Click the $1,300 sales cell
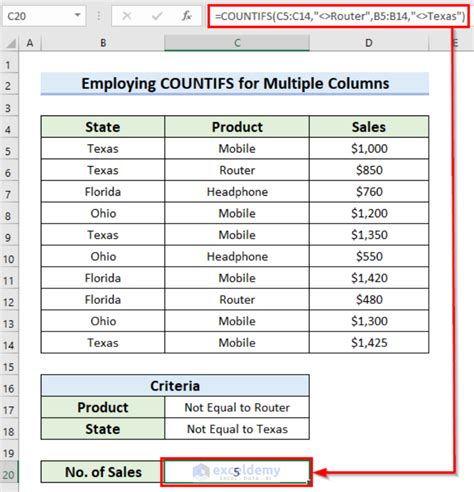This screenshot has width=474, height=492. click(x=369, y=321)
